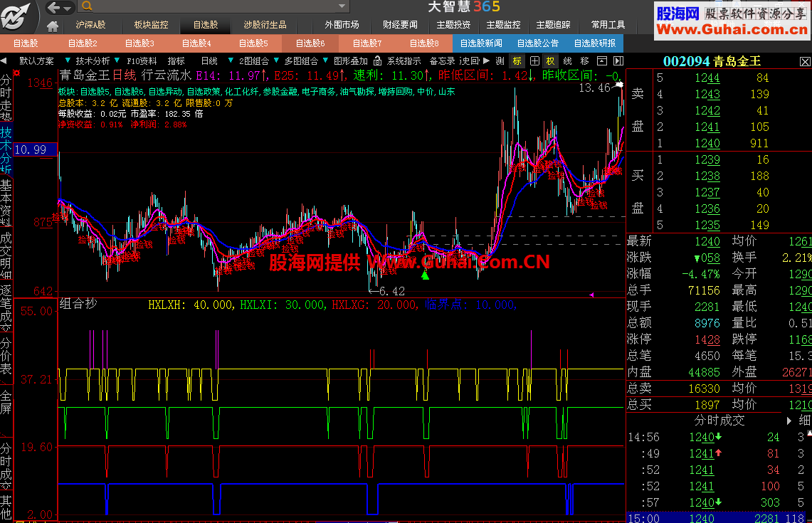
Task: Click the 指标 toolbar button
Action: coord(176,61)
